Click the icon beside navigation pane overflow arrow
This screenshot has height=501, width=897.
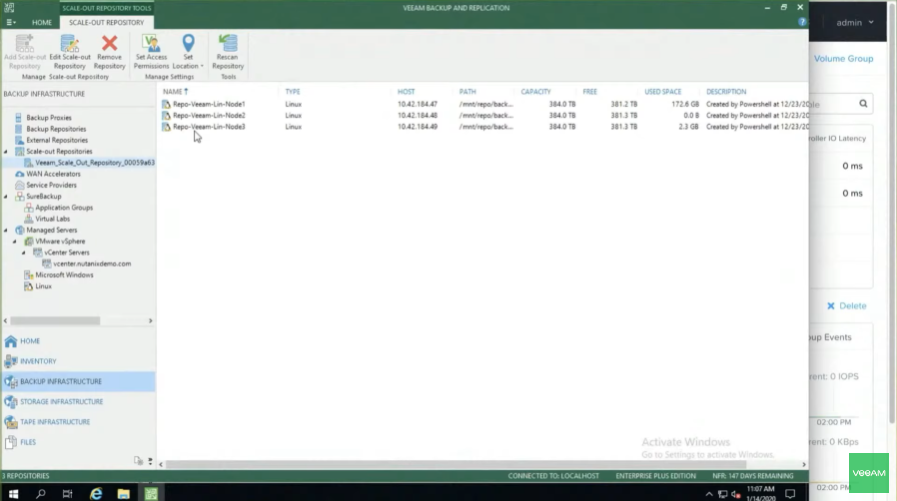click(x=138, y=460)
